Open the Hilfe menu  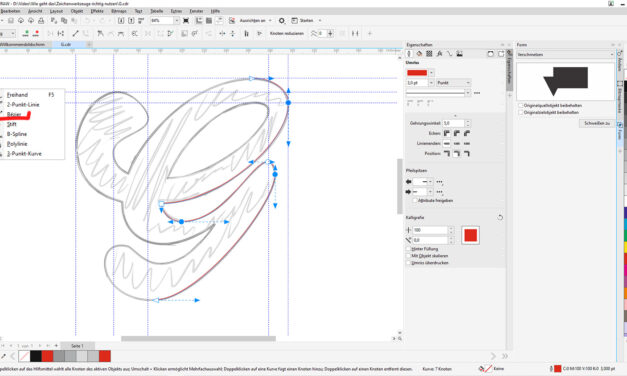(215, 11)
